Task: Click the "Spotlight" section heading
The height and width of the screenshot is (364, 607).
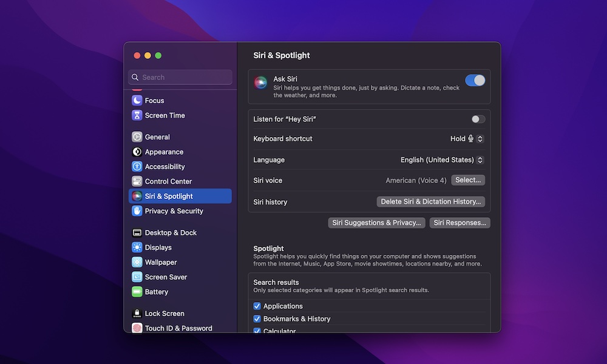Action: tap(268, 248)
